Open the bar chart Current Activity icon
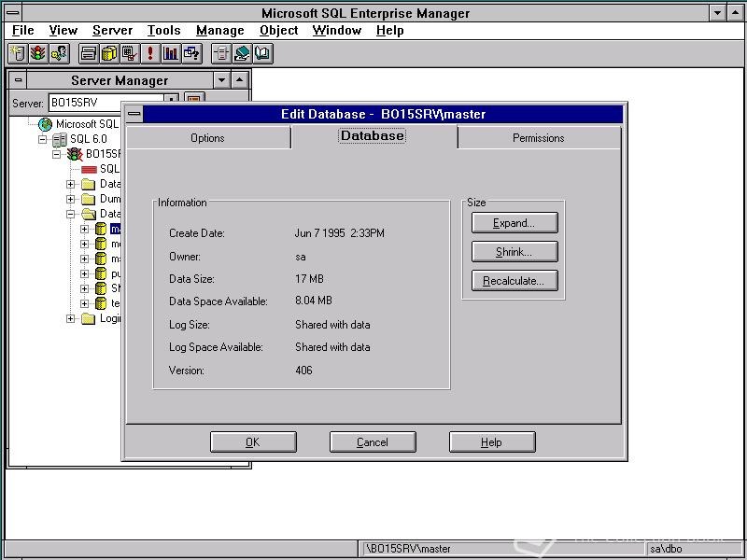The height and width of the screenshot is (560, 747). click(171, 53)
